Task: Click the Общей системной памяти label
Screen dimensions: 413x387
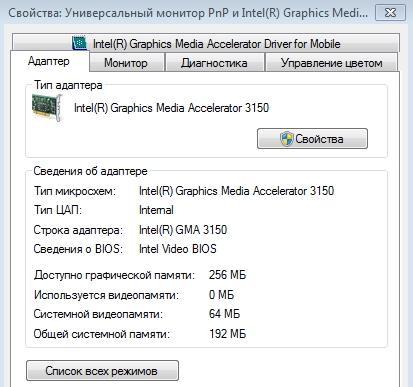Action: pos(102,334)
